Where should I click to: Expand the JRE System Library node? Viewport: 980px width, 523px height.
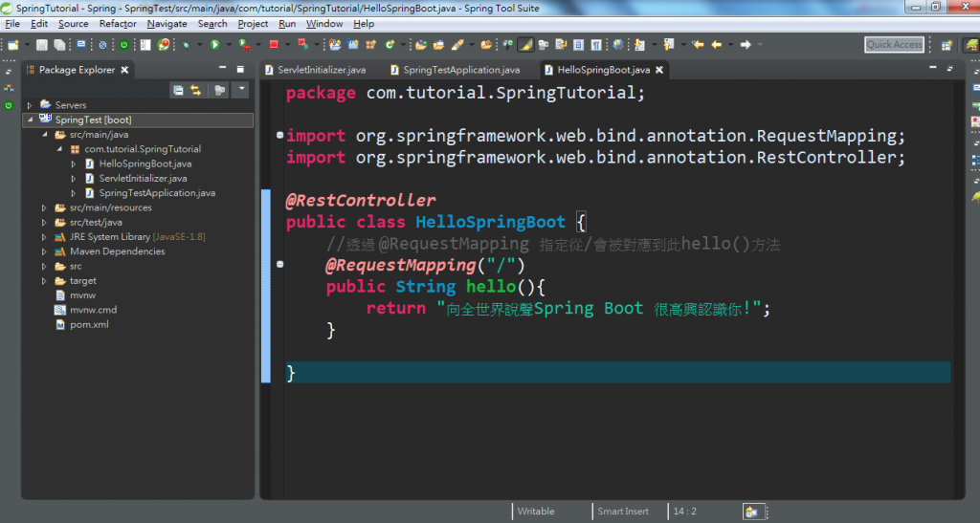click(44, 237)
